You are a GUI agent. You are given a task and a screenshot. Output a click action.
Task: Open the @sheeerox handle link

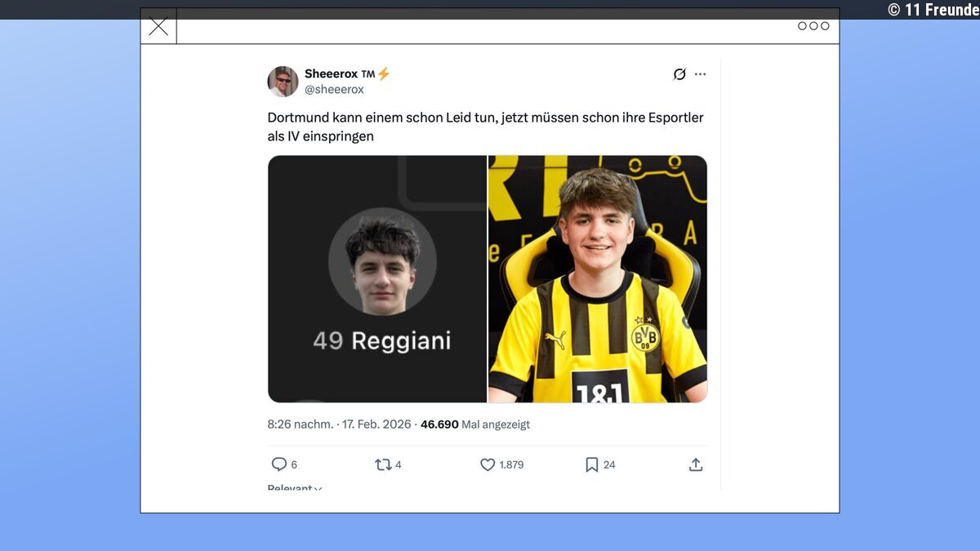coord(334,90)
